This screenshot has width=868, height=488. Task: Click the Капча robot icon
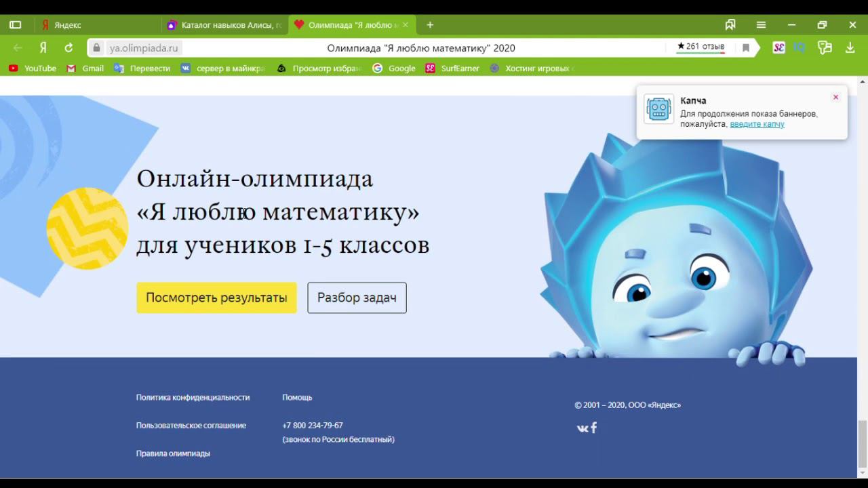pos(658,109)
